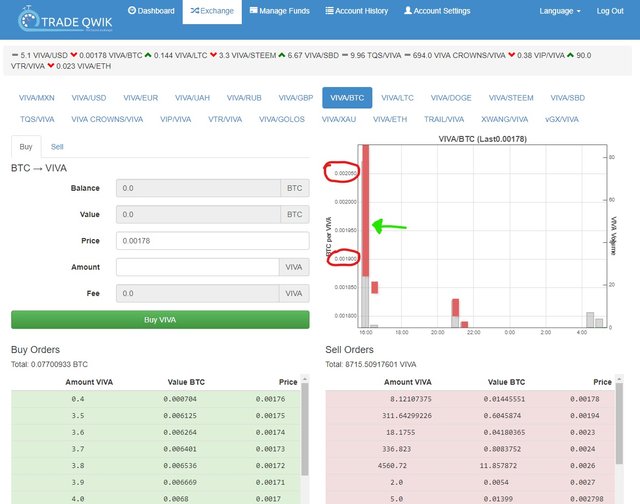Viewport: 640px width, 504px height.
Task: Select the VIP/VIVA market
Action: (176, 119)
